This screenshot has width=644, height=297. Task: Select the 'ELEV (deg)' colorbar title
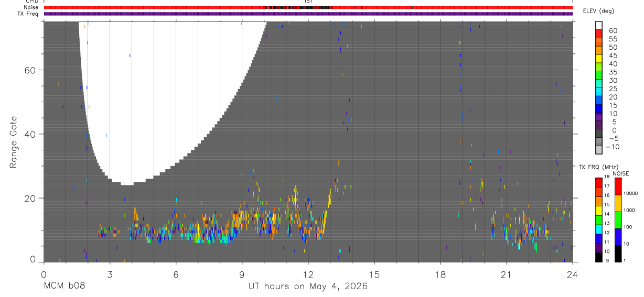click(599, 11)
